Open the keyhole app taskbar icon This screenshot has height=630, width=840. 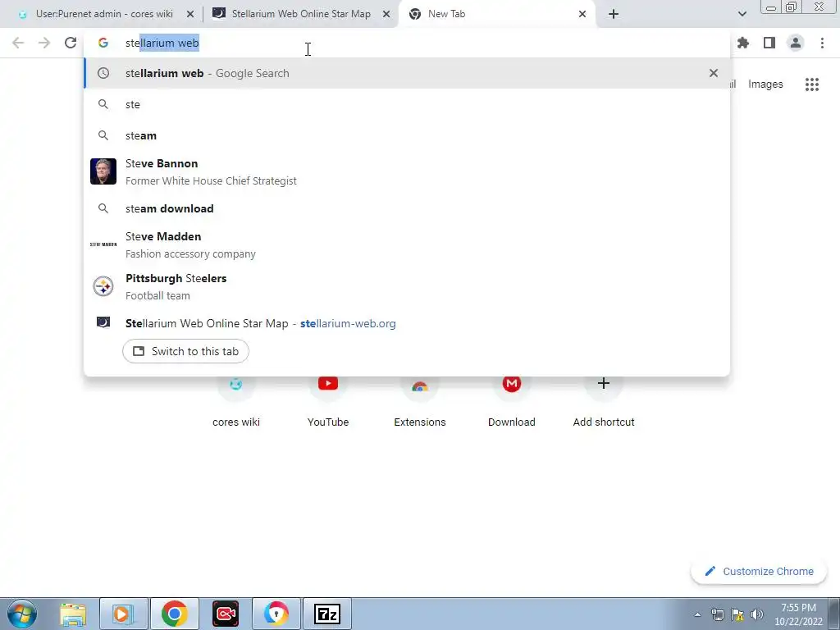click(x=276, y=614)
